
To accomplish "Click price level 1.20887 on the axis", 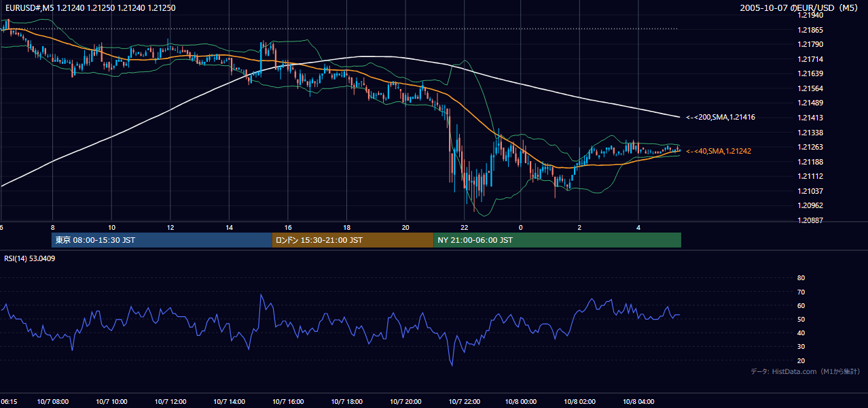I will (810, 220).
